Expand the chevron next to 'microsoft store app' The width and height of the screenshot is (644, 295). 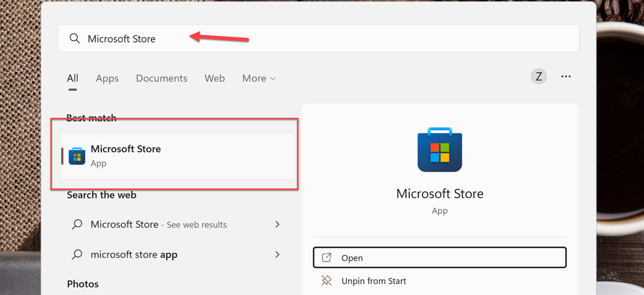pyautogui.click(x=277, y=254)
